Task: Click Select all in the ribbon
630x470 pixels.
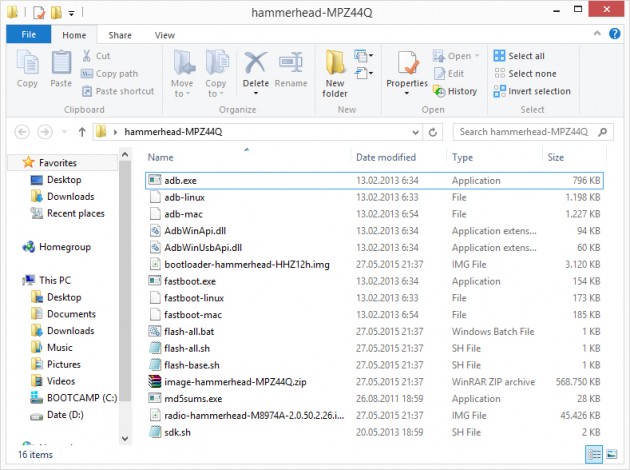Action: [x=518, y=56]
